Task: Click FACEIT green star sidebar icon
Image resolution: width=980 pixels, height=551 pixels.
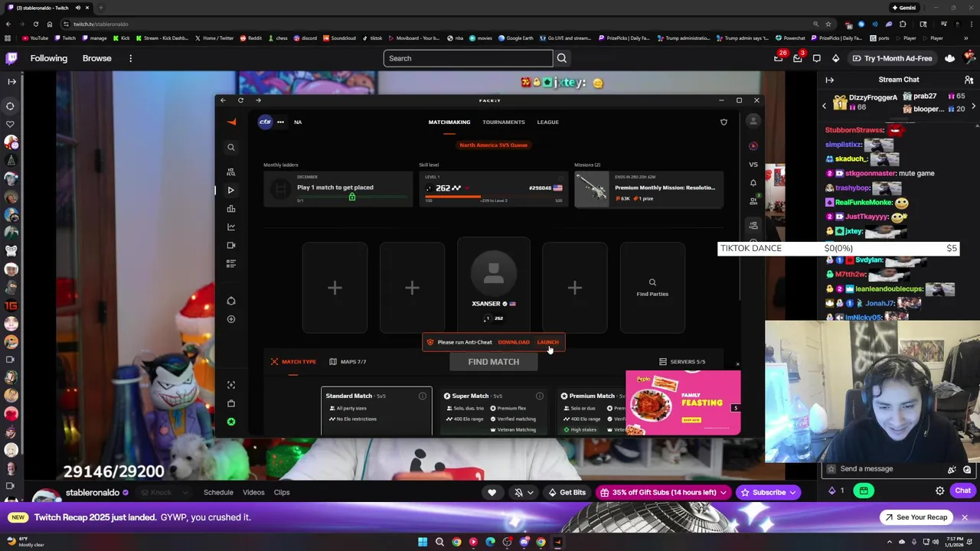Action: coord(231,422)
